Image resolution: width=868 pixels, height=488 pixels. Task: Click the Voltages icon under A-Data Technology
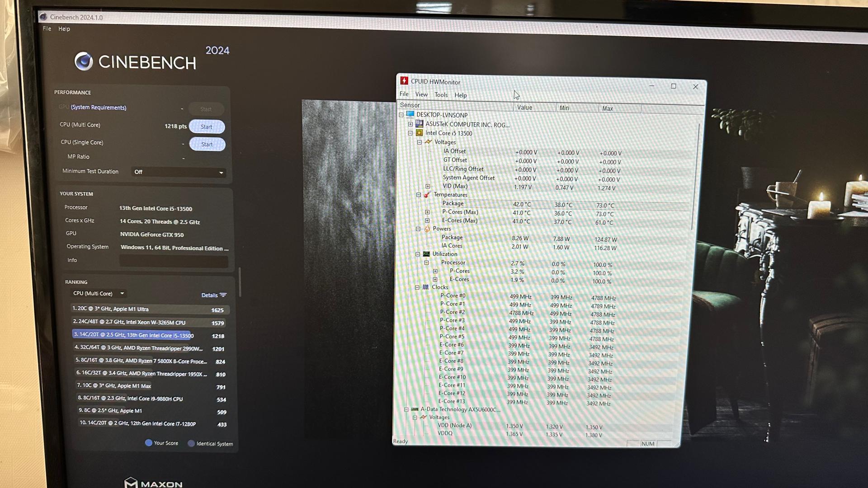pos(423,417)
